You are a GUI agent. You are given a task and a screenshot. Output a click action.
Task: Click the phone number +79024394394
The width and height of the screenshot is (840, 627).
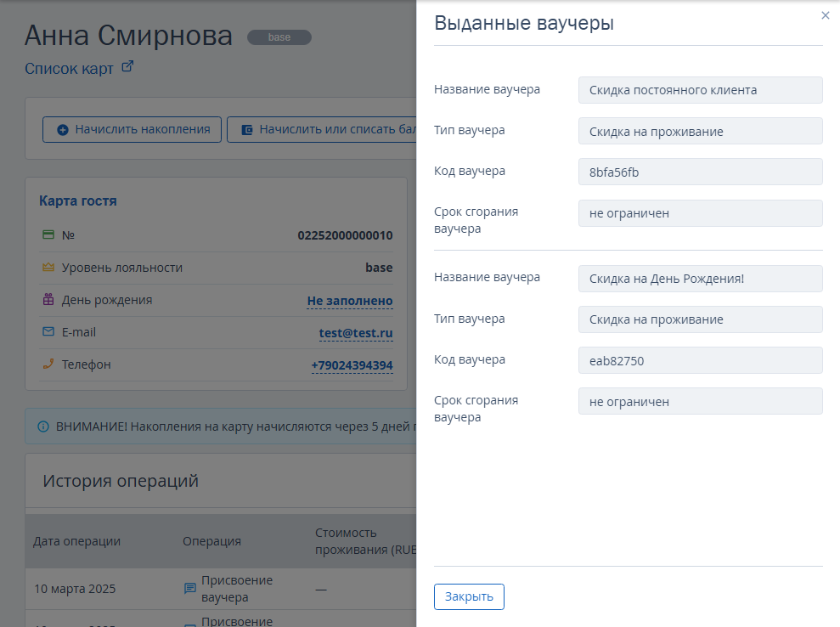click(352, 365)
